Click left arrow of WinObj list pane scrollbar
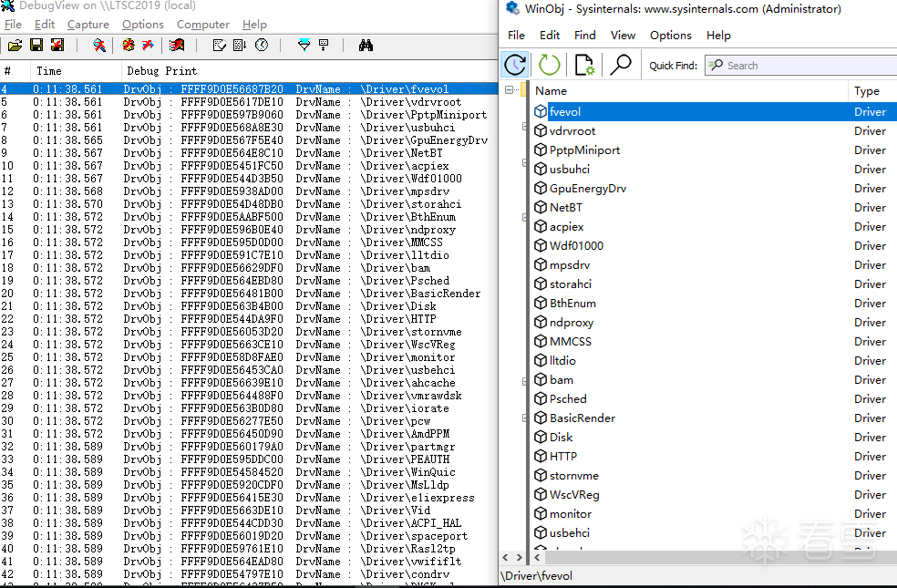The width and height of the screenshot is (897, 588). point(537,557)
